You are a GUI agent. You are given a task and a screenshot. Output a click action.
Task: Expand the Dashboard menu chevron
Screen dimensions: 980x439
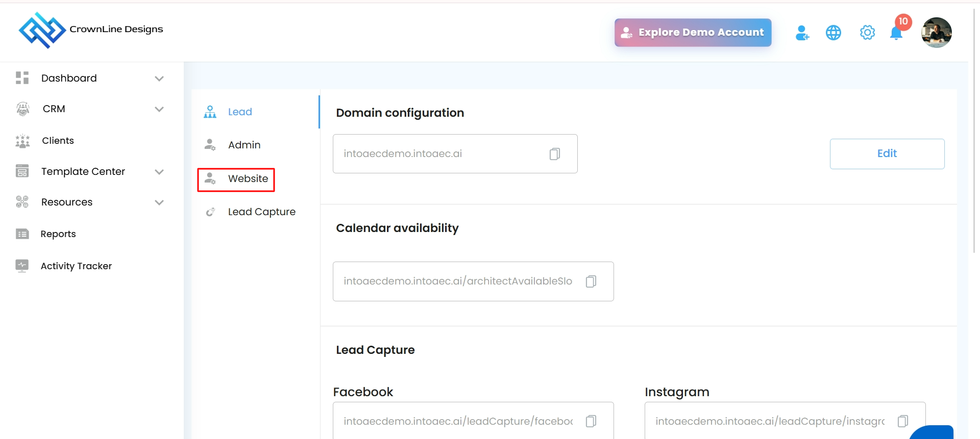click(x=159, y=79)
